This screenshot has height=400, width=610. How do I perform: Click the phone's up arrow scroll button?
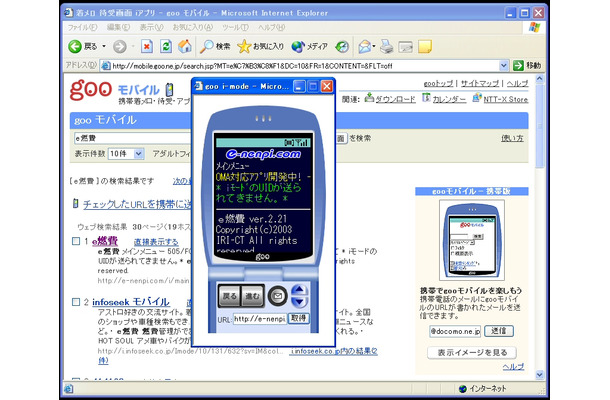point(299,290)
